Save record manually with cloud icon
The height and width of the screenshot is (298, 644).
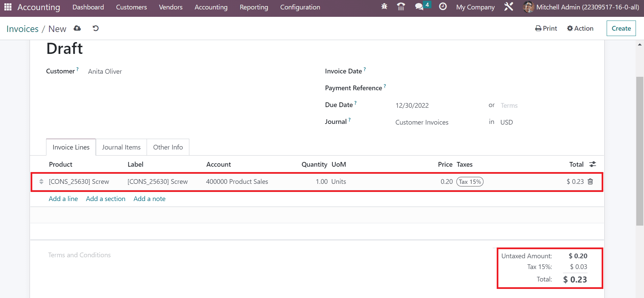(x=77, y=28)
